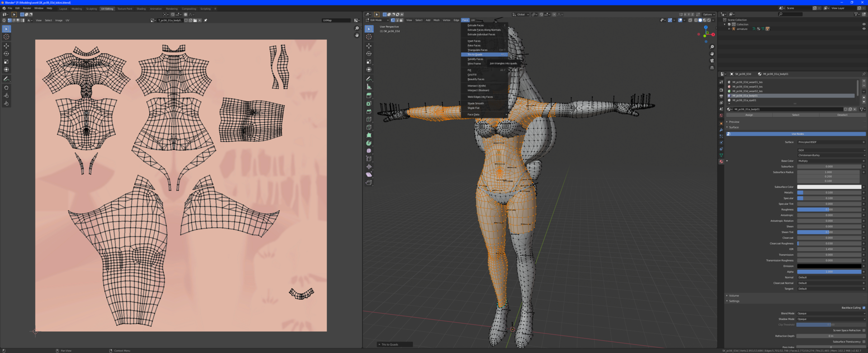The width and height of the screenshot is (868, 353).
Task: Select the Grab sculpt tool in UV editor
Action: [6, 88]
